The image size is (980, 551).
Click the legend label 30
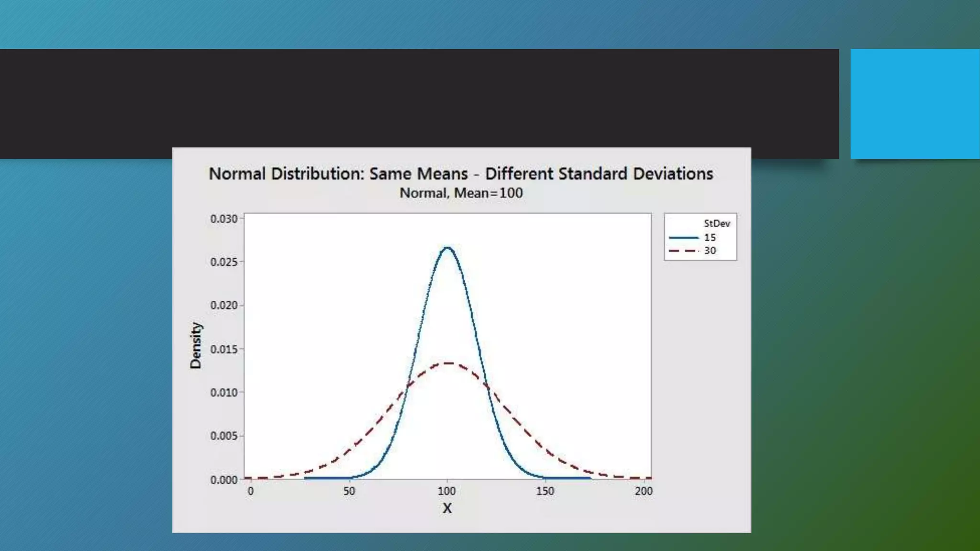tap(710, 251)
